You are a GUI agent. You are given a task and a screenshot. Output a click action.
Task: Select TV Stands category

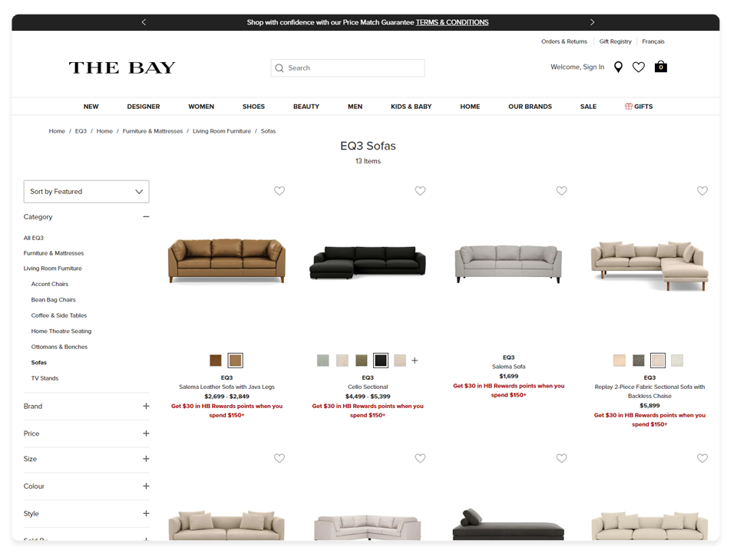click(45, 377)
